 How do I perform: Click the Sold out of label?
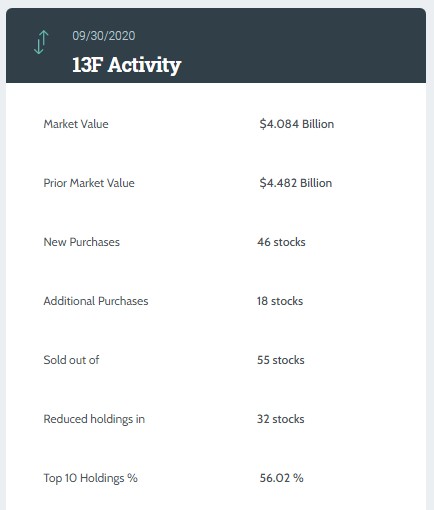click(71, 360)
